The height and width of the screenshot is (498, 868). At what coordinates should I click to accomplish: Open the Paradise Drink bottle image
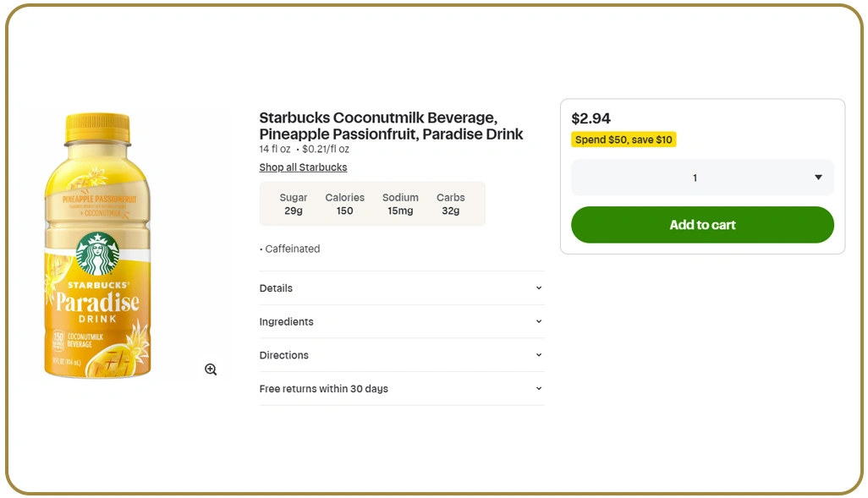[x=97, y=245]
